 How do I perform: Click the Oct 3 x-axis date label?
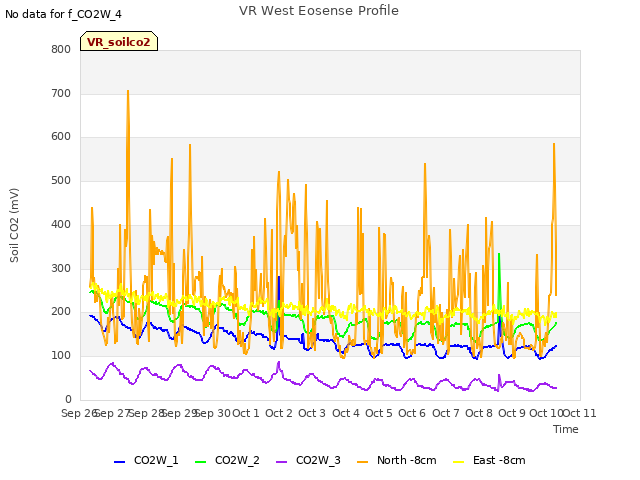pos(312,413)
